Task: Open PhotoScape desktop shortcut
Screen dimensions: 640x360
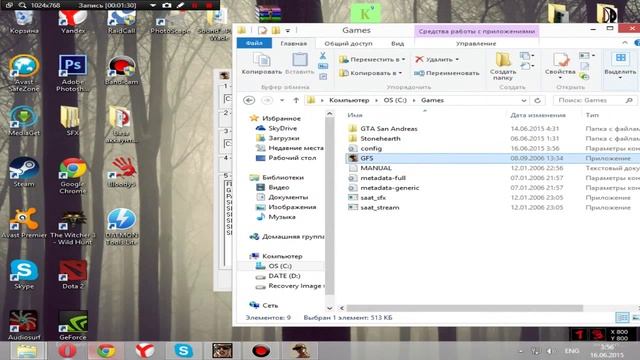Action: pos(170,24)
